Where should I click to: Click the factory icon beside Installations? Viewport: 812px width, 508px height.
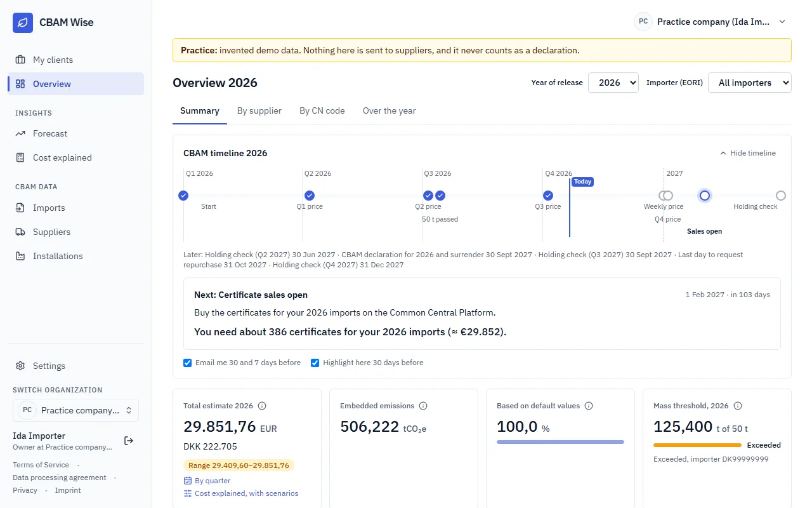20,256
